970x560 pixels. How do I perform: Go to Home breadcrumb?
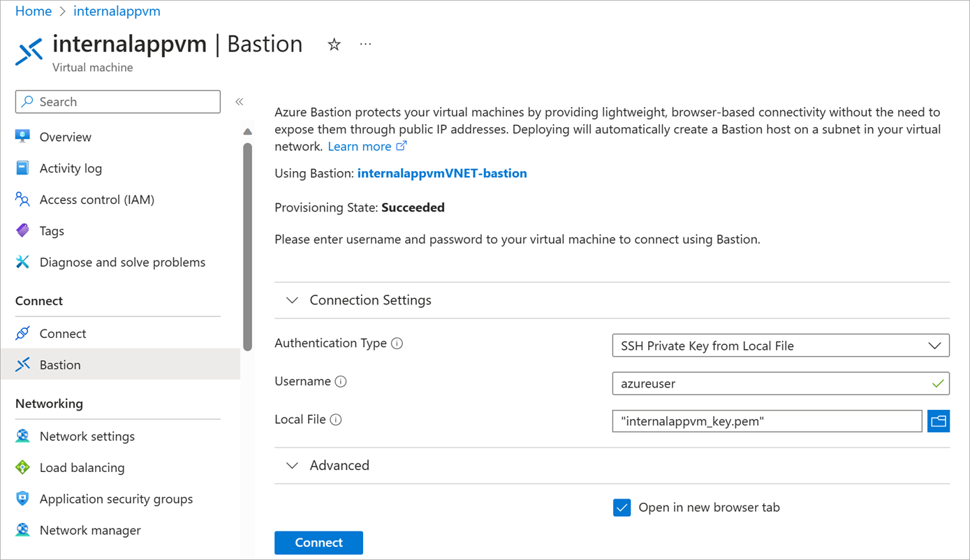pos(34,11)
